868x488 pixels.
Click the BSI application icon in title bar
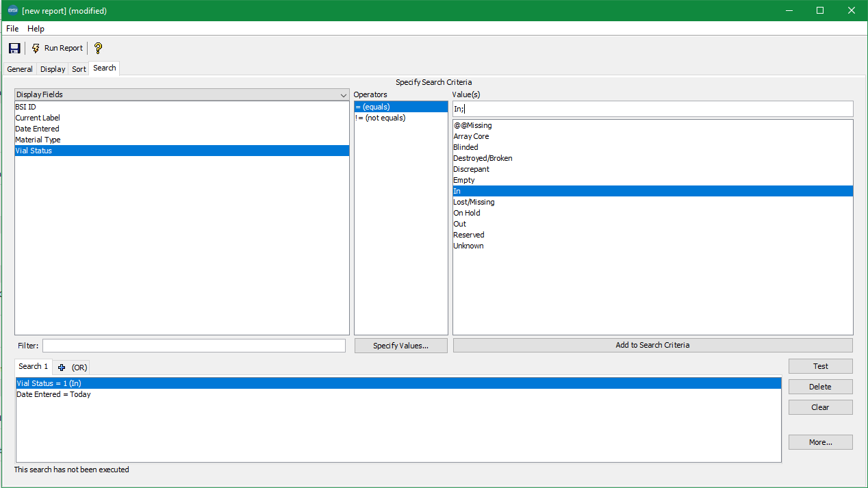click(x=12, y=10)
